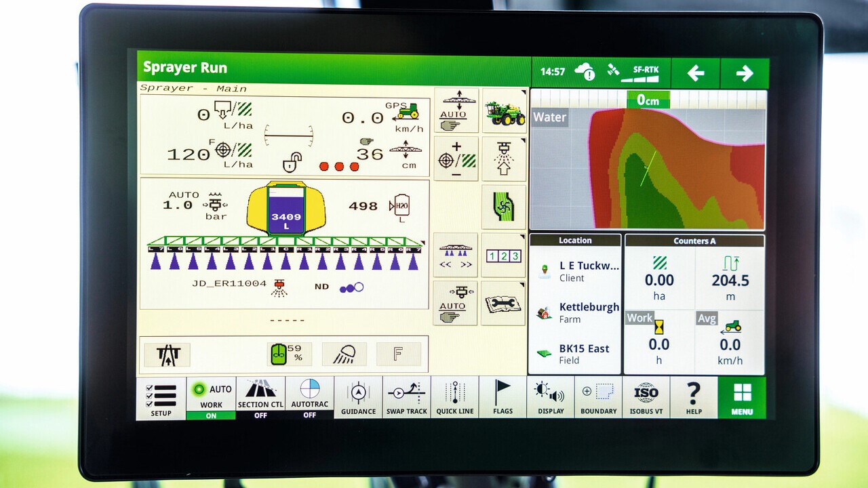The width and height of the screenshot is (868, 488).
Task: Toggle boom height AUTO manual button
Action: [456, 110]
